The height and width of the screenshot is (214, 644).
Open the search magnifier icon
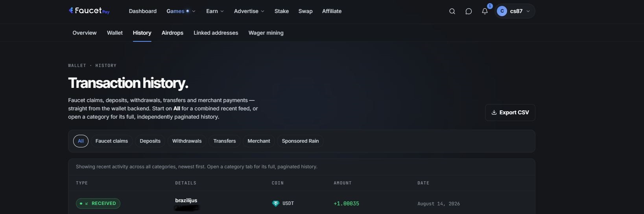452,11
